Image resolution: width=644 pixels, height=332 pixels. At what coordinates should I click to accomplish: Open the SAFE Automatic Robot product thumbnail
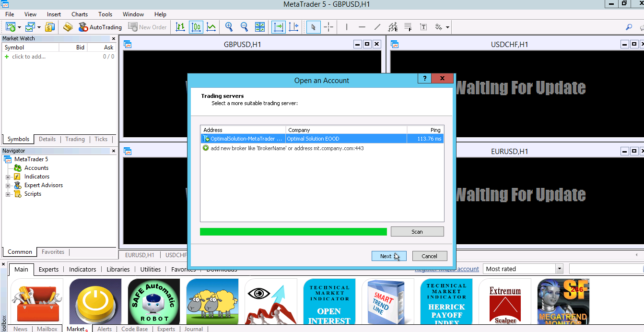(154, 302)
